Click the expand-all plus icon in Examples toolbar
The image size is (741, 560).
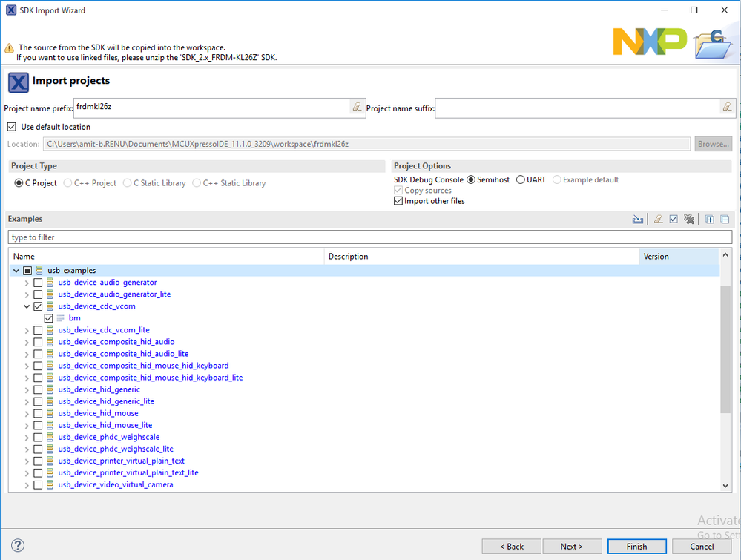coord(709,220)
